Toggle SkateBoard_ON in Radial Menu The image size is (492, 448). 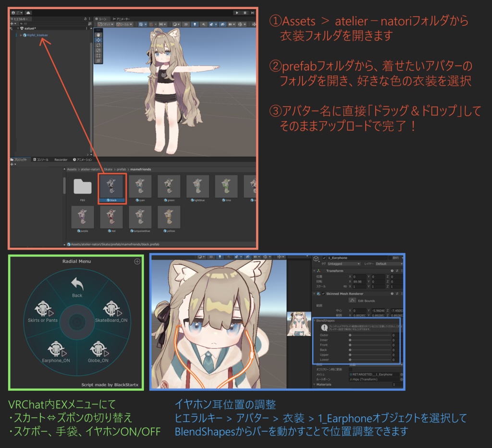point(111,312)
